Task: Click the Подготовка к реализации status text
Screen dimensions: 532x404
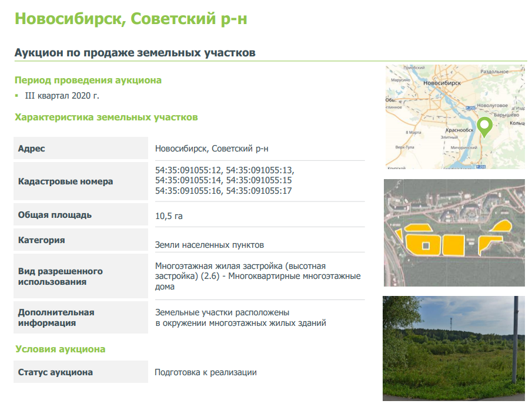Action: [205, 372]
